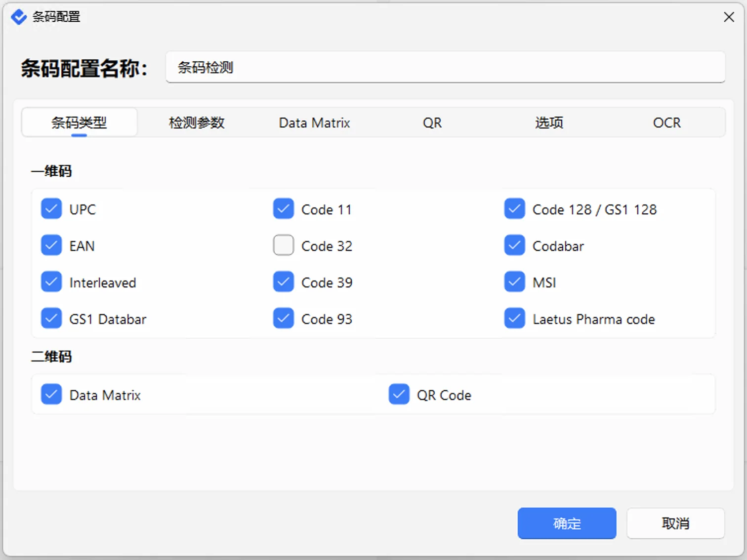Disable the Code 93 checkbox
The image size is (747, 560).
[x=284, y=319]
